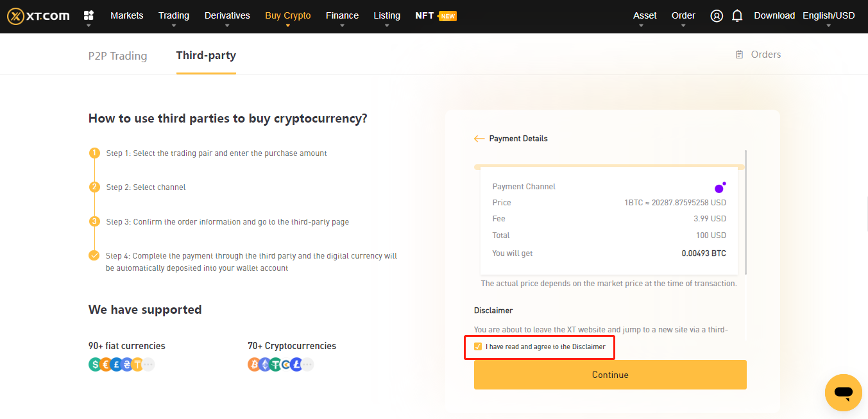Image resolution: width=868 pixels, height=419 pixels.
Task: Click the Download link
Action: coord(774,15)
